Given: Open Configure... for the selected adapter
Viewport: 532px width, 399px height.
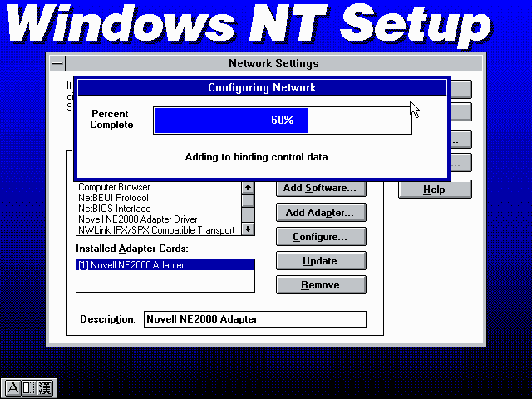Looking at the screenshot, I should (x=321, y=237).
